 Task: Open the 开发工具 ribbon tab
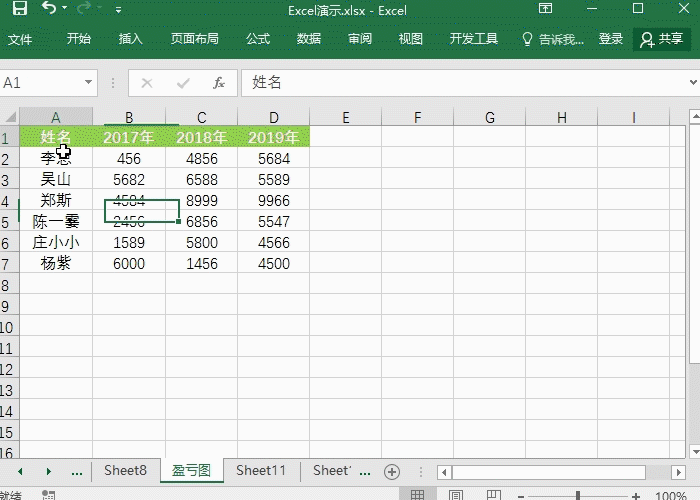click(x=474, y=39)
